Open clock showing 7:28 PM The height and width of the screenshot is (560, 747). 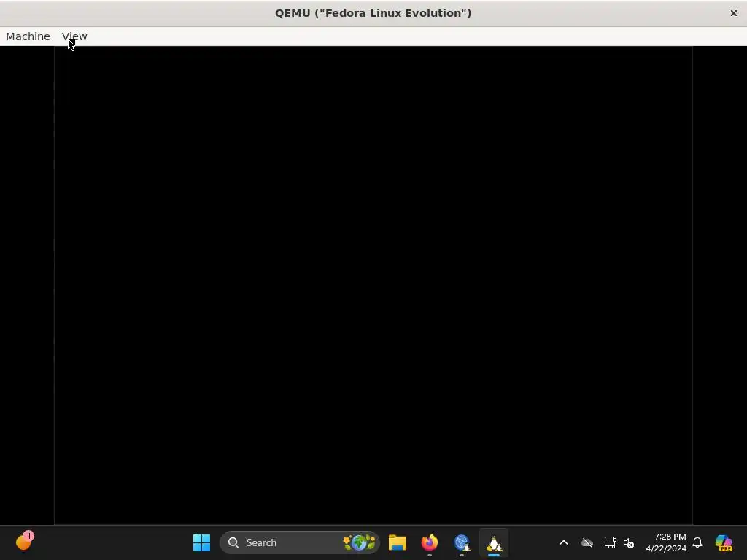(x=666, y=542)
